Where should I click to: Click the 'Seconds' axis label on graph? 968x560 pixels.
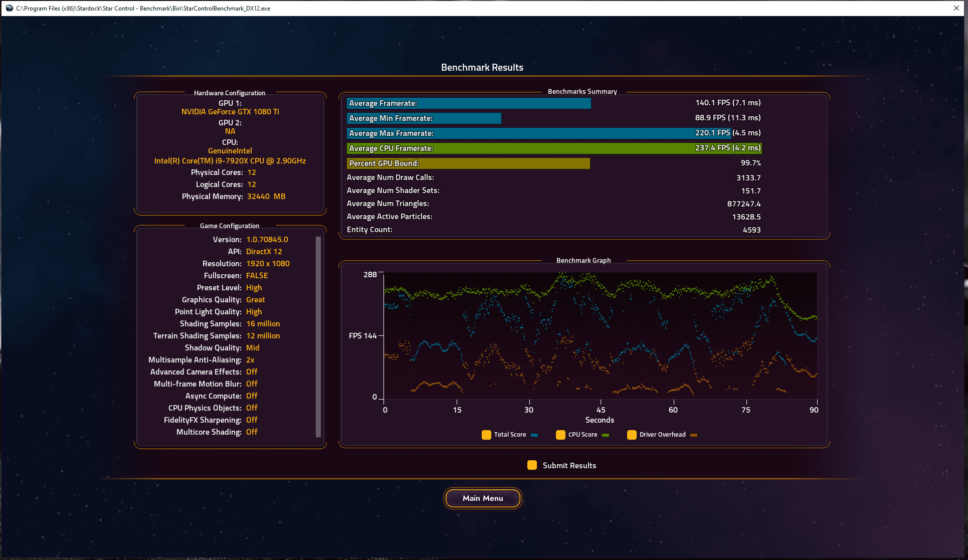[x=600, y=420]
